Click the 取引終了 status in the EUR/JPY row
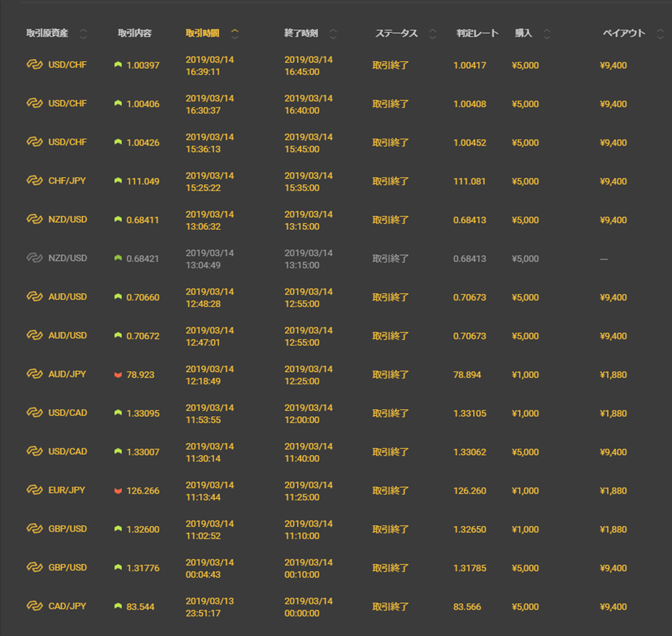 point(390,490)
